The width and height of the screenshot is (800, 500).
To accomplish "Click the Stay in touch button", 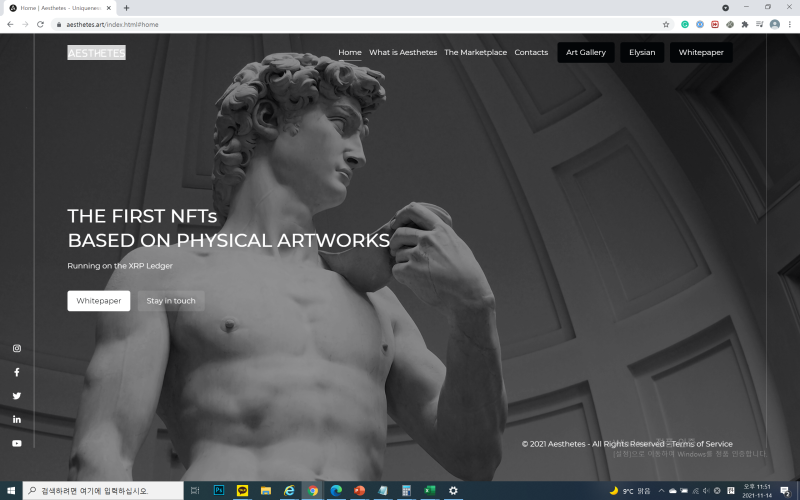I will [171, 301].
